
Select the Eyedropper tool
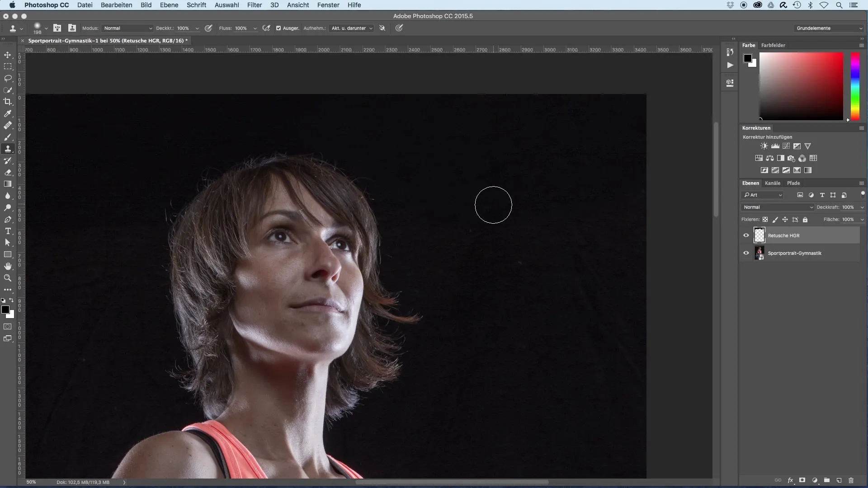8,113
